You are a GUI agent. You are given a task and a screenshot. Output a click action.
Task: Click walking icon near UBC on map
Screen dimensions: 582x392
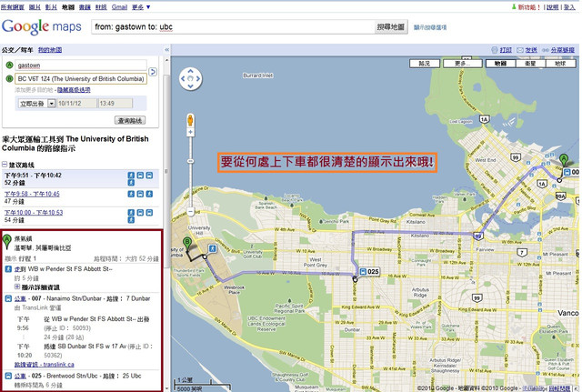point(212,248)
